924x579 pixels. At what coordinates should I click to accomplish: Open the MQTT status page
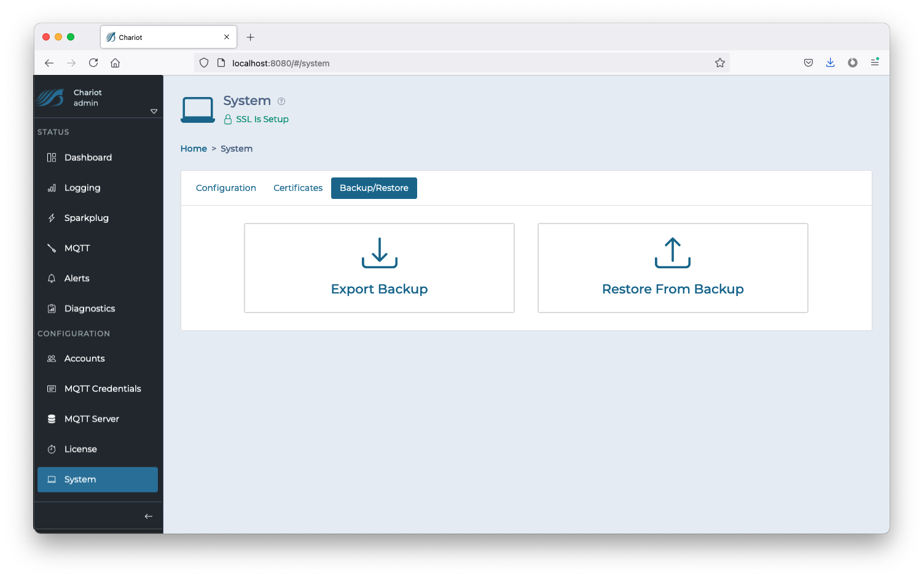click(98, 248)
